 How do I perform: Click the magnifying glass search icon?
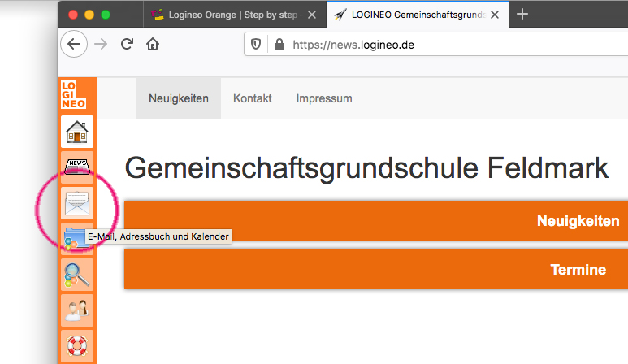point(77,275)
